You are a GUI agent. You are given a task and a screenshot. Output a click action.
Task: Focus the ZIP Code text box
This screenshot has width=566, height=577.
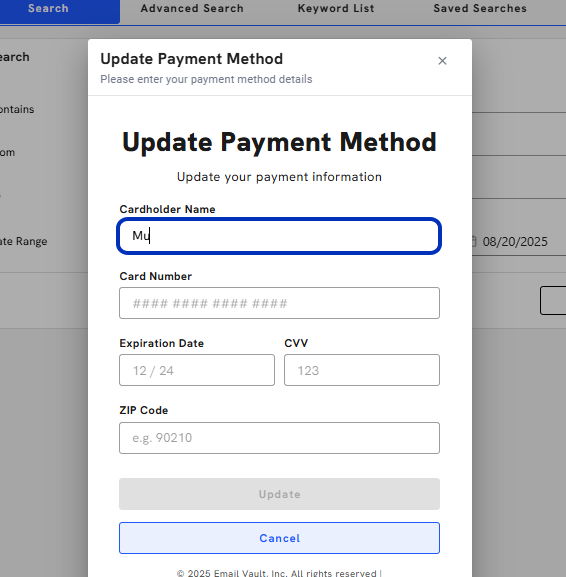[x=279, y=438]
